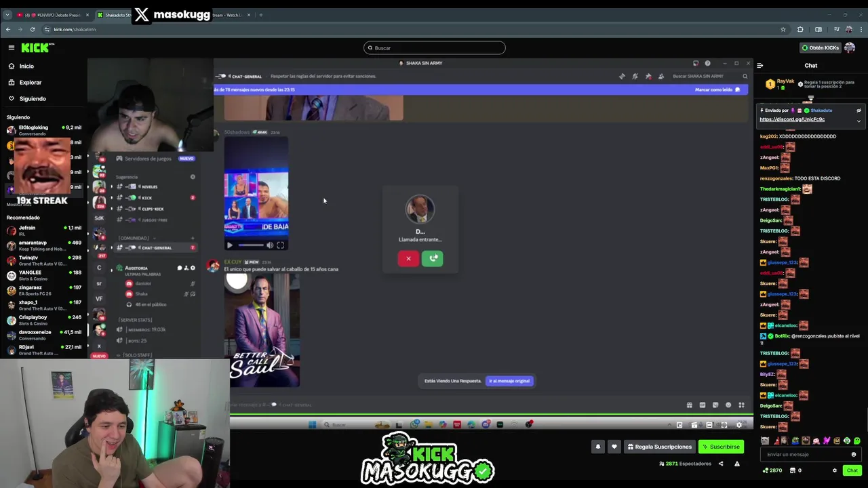Image resolution: width=868 pixels, height=488 pixels.
Task: Play the Discord video attachment
Action: pos(229,245)
